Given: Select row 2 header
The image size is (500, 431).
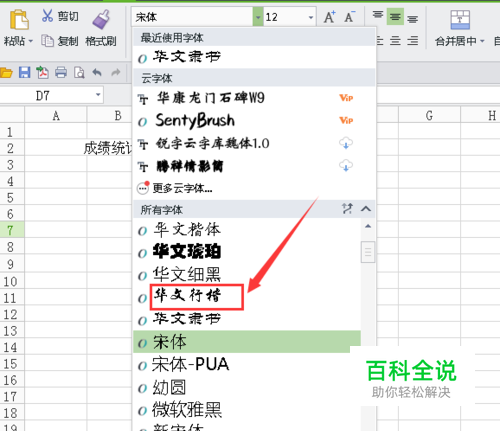Looking at the screenshot, I should point(12,148).
